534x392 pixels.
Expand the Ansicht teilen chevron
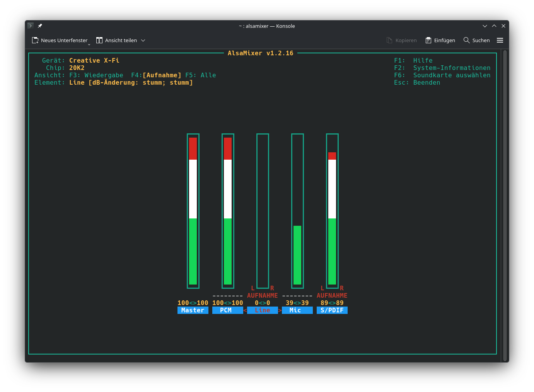[x=143, y=40]
